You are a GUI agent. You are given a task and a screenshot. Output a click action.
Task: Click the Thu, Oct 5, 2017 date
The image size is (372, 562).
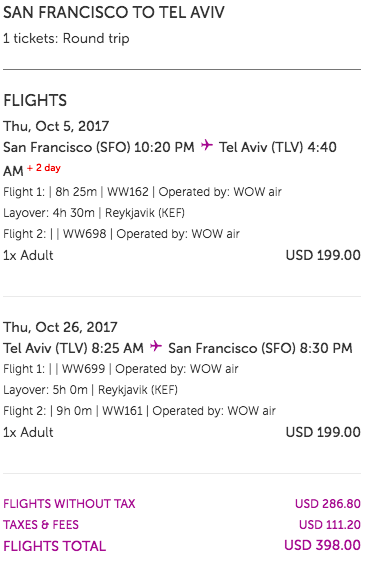pyautogui.click(x=56, y=126)
